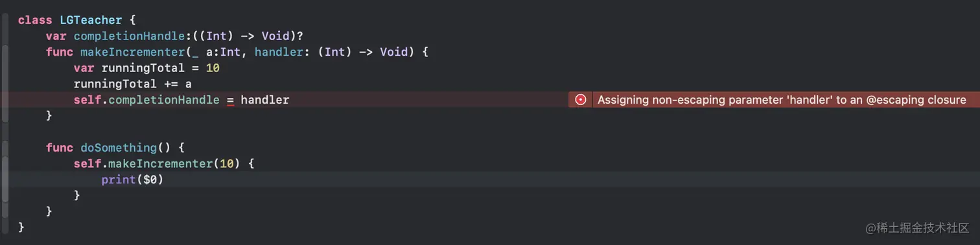The image size is (980, 245).
Task: Click the handler parameter label in the signature
Action: (279, 52)
